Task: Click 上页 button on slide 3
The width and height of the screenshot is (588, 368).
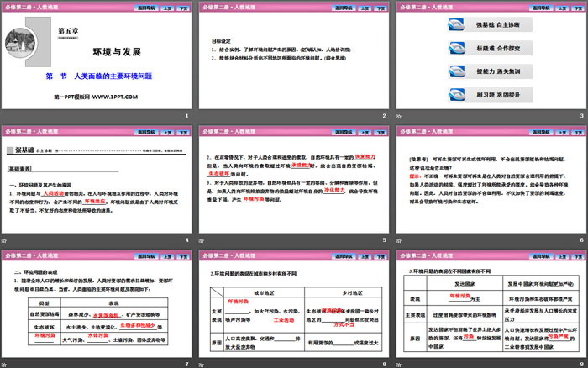Action: (x=562, y=8)
